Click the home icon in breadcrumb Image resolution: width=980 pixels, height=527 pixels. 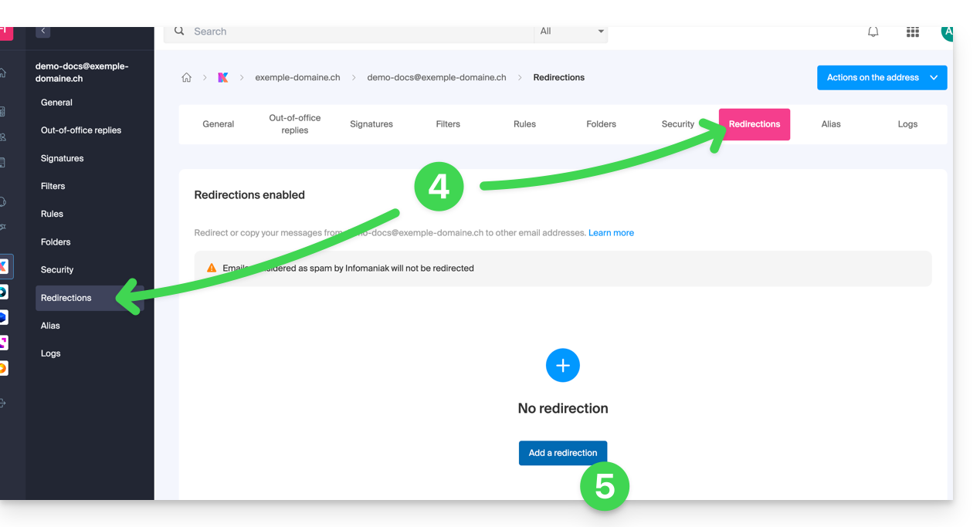[x=186, y=78]
